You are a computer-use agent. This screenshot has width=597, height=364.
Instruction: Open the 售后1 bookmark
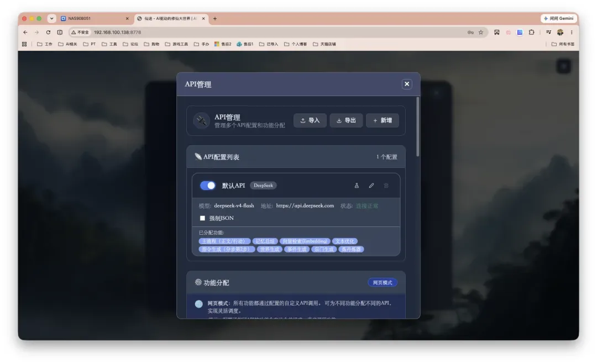245,44
